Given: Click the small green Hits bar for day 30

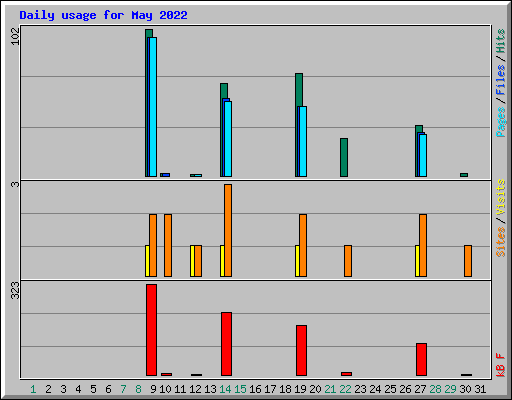Looking at the screenshot, I should 464,175.
